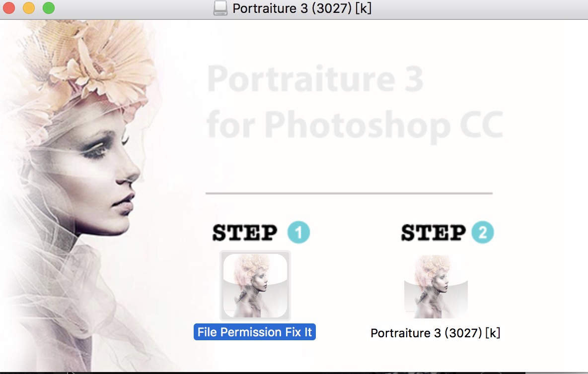Click the 'File Permission Fix It' label
This screenshot has height=374, width=588.
[255, 332]
